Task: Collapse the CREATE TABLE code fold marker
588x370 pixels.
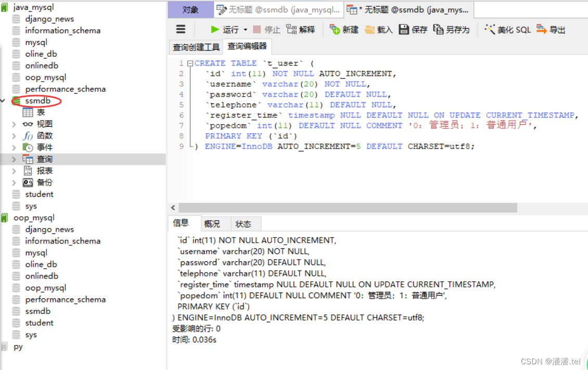Action: pyautogui.click(x=190, y=63)
